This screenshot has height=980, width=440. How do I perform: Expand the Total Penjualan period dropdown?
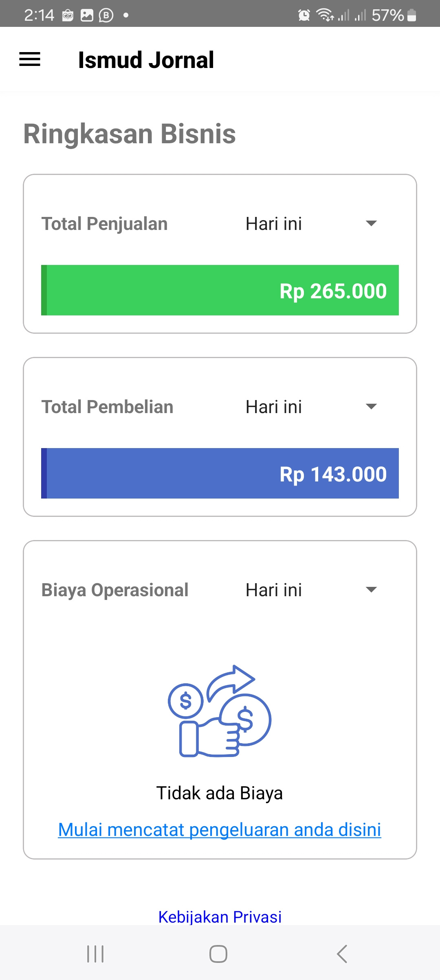[312, 224]
